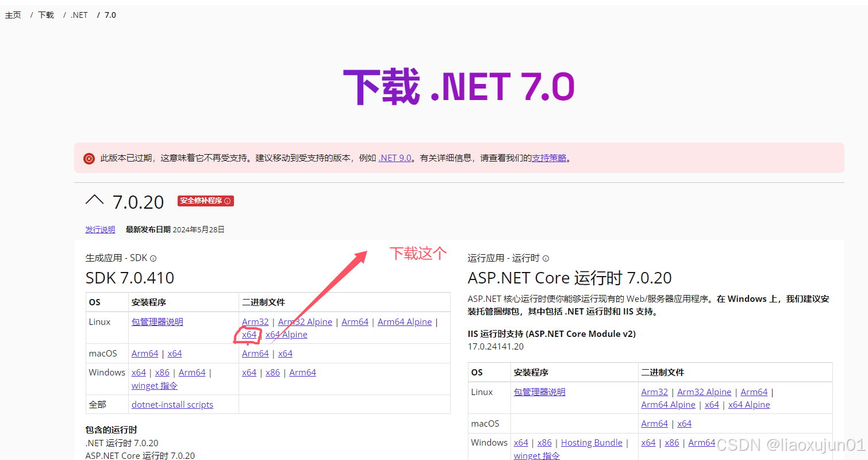Open the winget 指令 instructions
The height and width of the screenshot is (460, 868).
[x=154, y=385]
